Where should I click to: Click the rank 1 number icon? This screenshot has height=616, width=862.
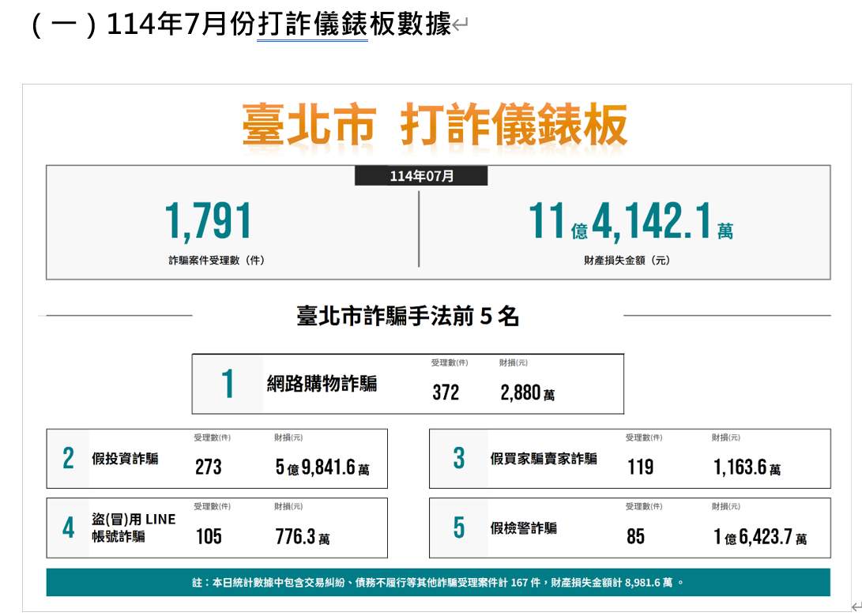[x=228, y=385]
